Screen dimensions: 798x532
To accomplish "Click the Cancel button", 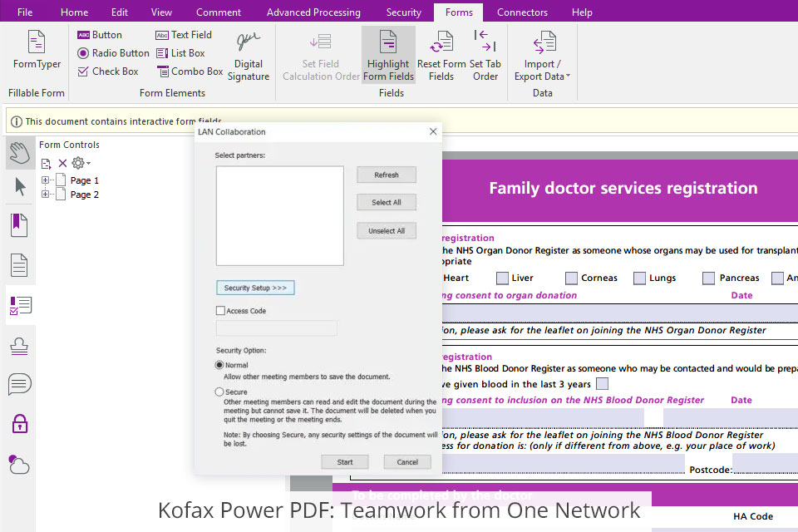I will tap(407, 461).
